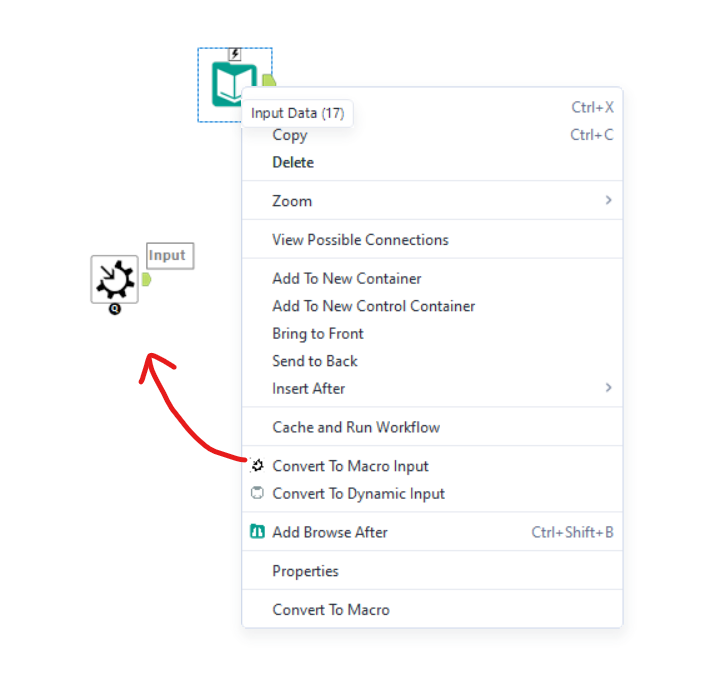Select Add Browse After
Viewport: 722px width, 673px height.
432,532
